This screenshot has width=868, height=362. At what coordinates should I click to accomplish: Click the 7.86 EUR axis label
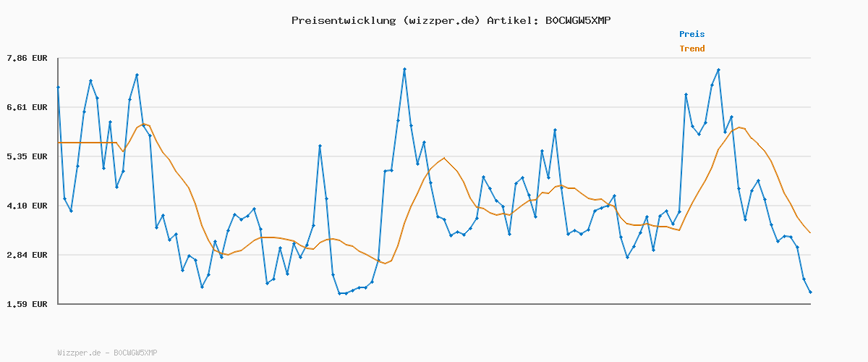pyautogui.click(x=27, y=58)
